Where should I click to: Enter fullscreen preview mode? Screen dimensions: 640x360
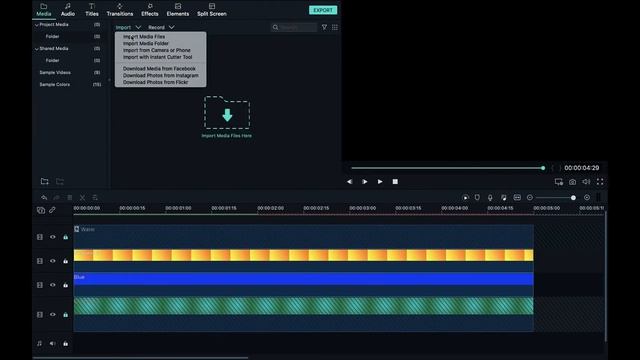pyautogui.click(x=600, y=182)
